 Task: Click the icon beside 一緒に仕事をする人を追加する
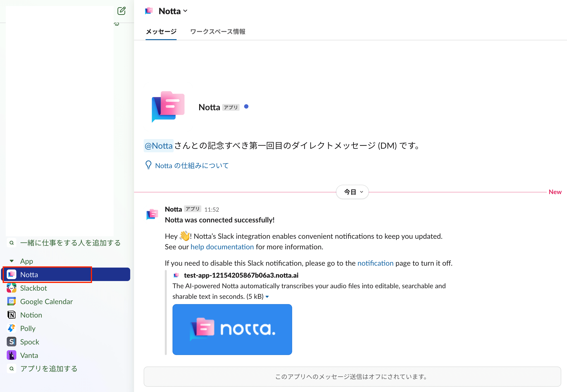point(12,243)
